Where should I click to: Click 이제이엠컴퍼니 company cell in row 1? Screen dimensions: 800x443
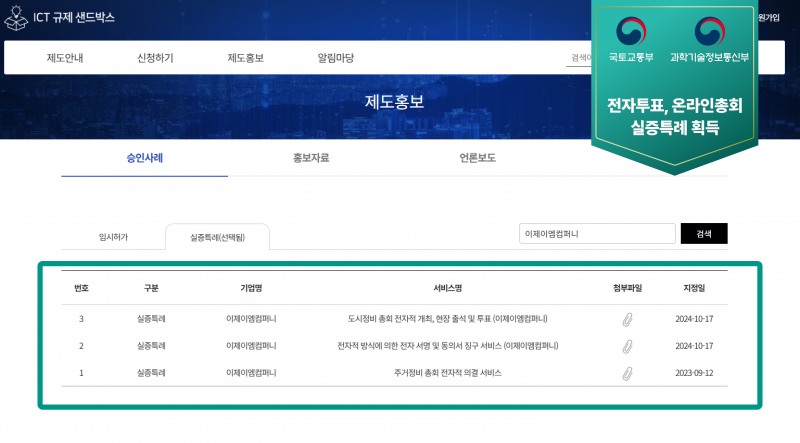coord(251,373)
